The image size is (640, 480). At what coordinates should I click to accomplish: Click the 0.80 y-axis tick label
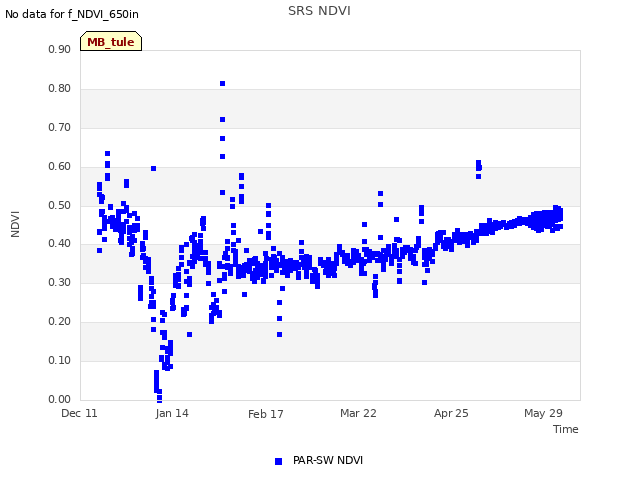[59, 89]
